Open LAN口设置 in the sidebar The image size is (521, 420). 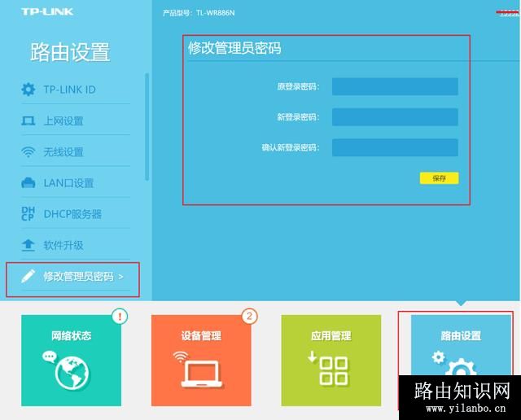76,183
